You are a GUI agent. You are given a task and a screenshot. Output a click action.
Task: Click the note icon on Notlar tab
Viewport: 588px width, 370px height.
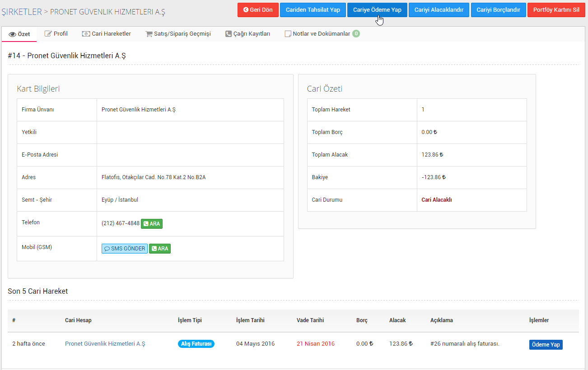tap(288, 34)
